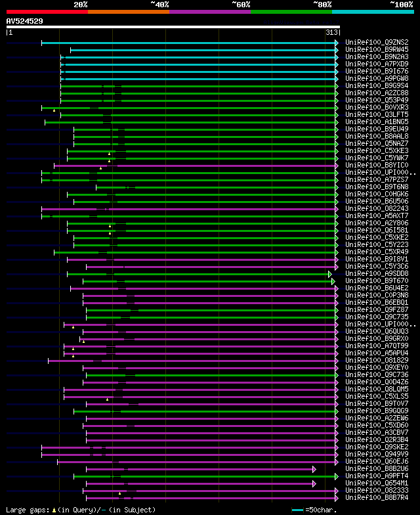
Task: Open hit UniRef100_A9PGW8
Action: pos(377,79)
